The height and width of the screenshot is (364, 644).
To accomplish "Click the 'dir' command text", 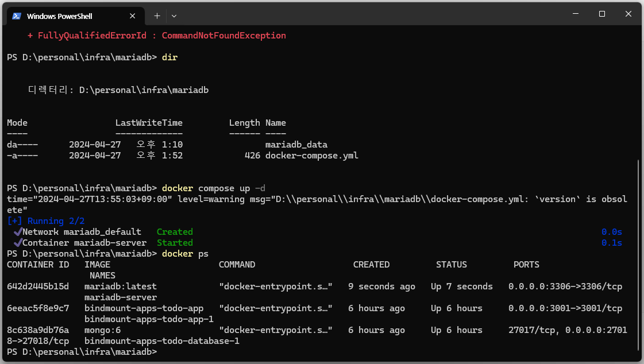I will (x=169, y=57).
